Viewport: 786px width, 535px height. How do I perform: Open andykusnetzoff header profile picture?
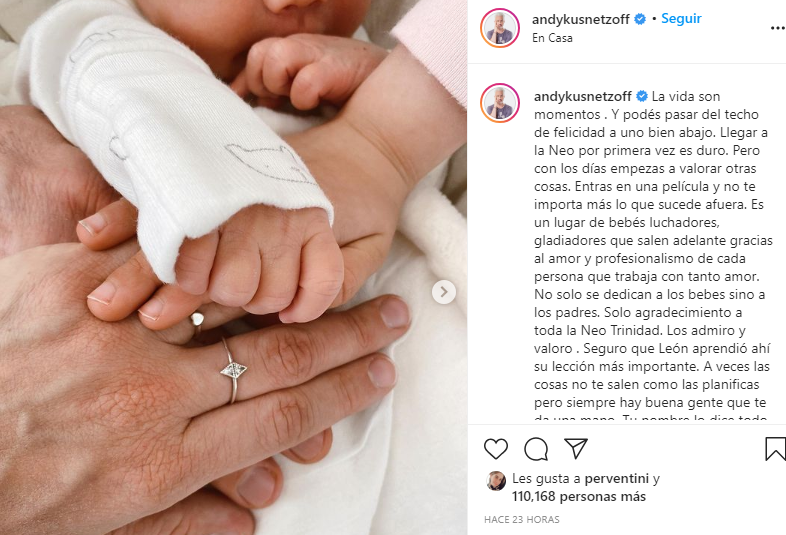(x=500, y=28)
